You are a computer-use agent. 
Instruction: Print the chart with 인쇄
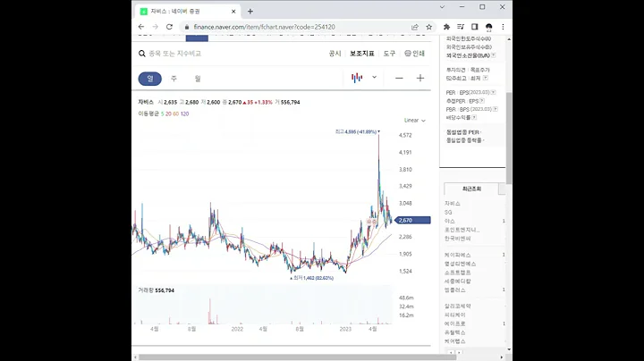coord(414,54)
